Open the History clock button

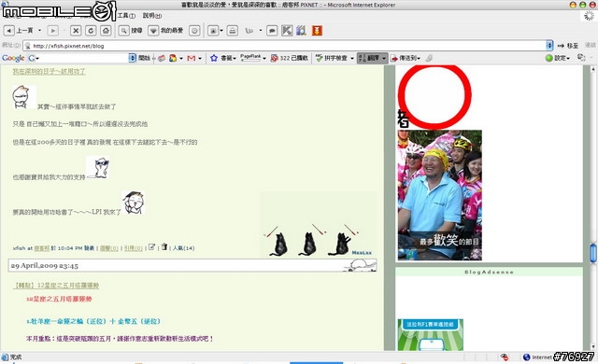194,31
